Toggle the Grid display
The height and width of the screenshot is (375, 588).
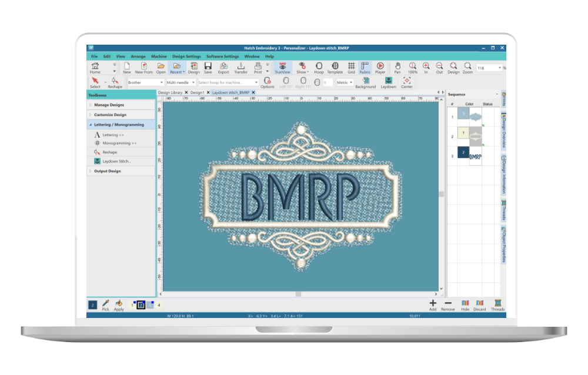click(351, 67)
